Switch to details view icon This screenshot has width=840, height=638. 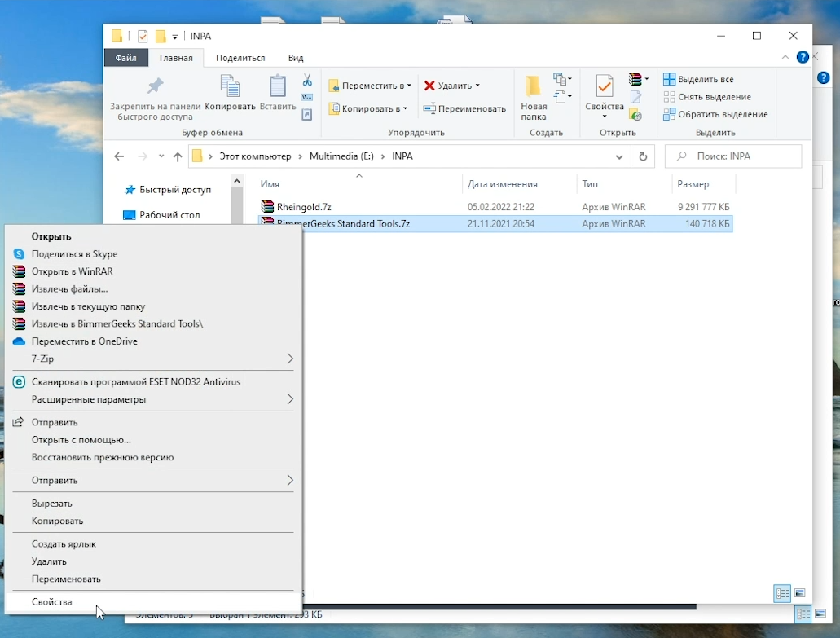781,593
